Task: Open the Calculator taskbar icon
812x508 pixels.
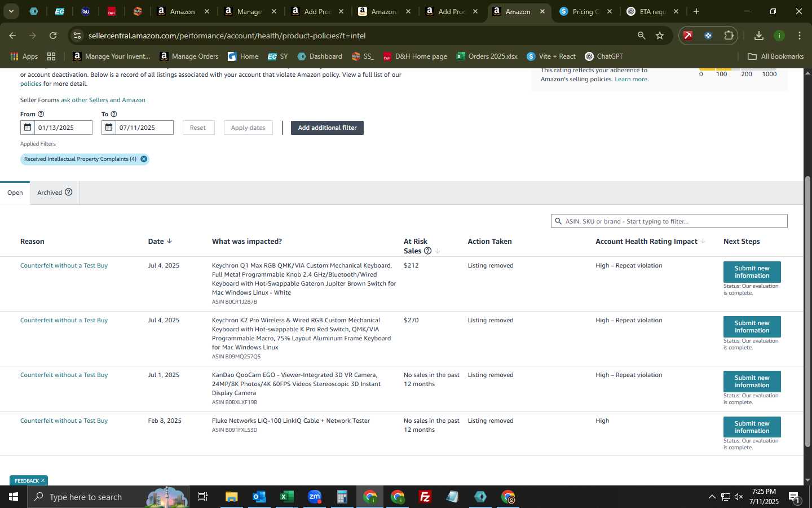Action: (342, 497)
